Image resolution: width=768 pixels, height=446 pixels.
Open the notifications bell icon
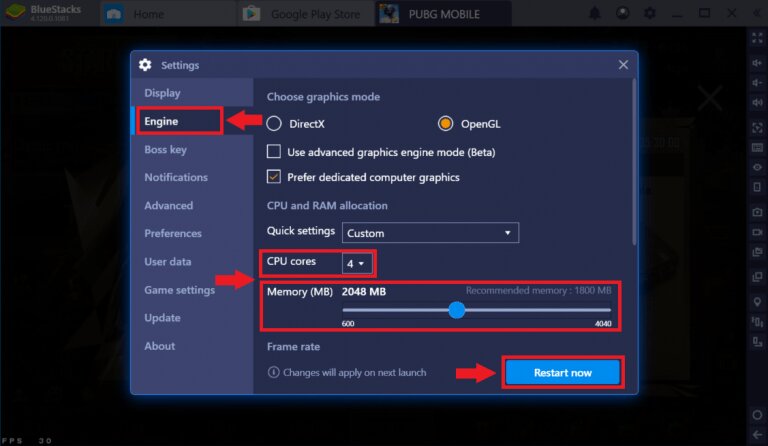tap(595, 14)
